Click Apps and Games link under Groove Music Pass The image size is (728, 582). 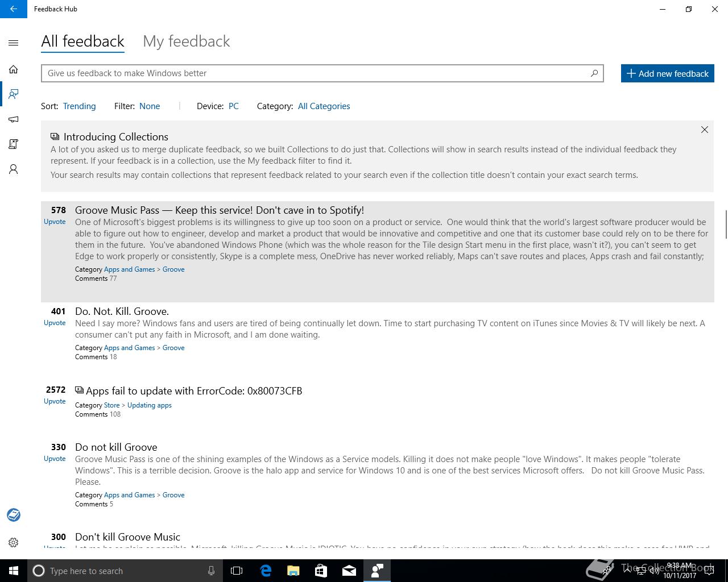pyautogui.click(x=129, y=269)
